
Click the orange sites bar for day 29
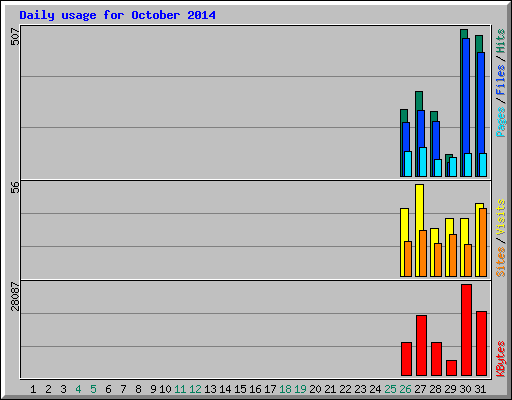coord(453,255)
